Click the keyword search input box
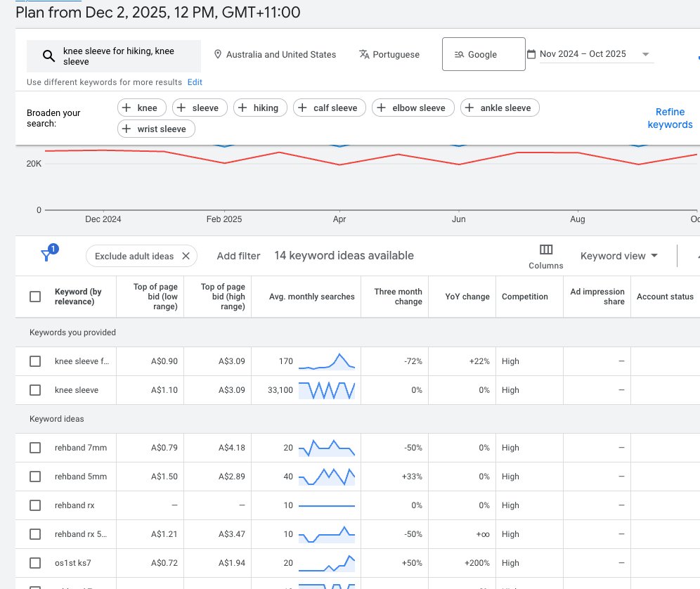This screenshot has height=589, width=700. coord(114,56)
